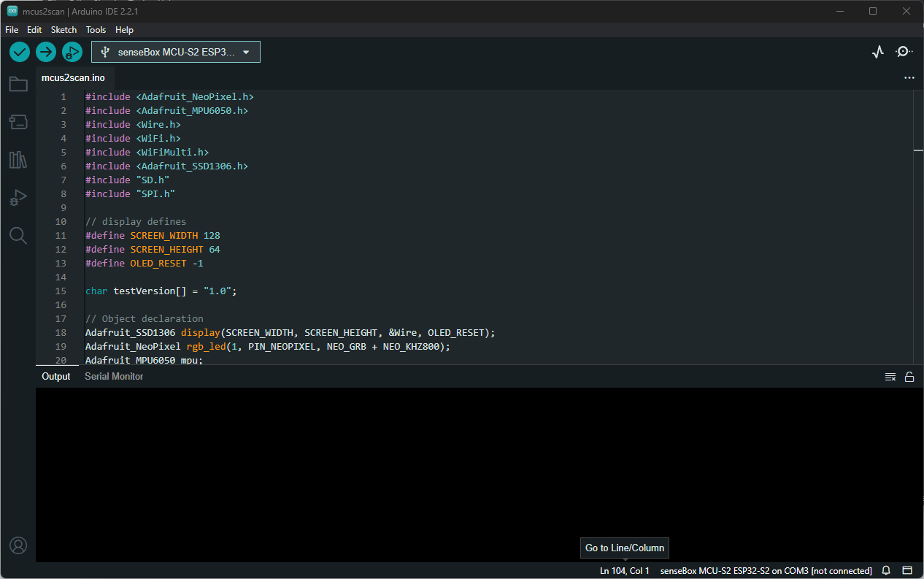Open the Serial Plotter waveform icon
Viewport: 924px width, 579px height.
878,52
